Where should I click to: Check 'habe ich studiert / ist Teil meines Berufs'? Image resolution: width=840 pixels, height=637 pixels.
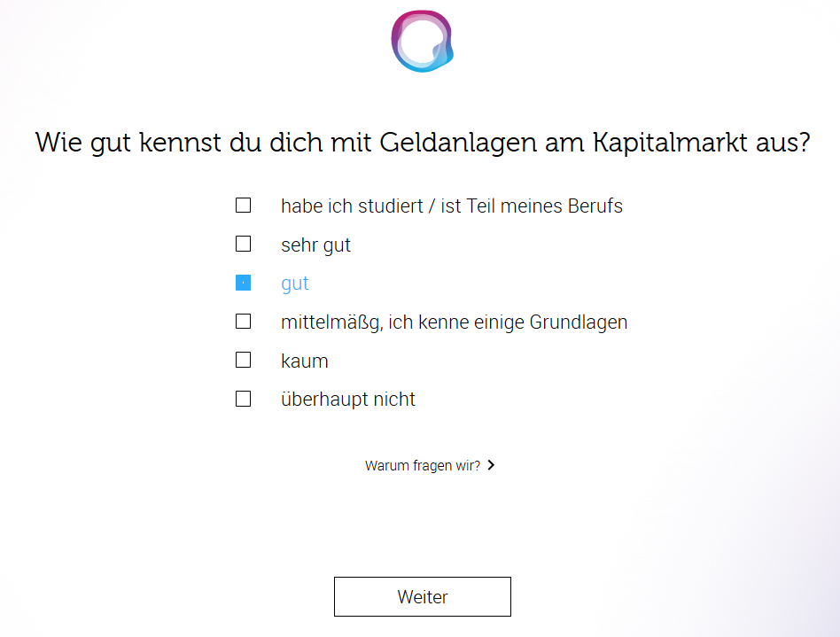tap(243, 205)
